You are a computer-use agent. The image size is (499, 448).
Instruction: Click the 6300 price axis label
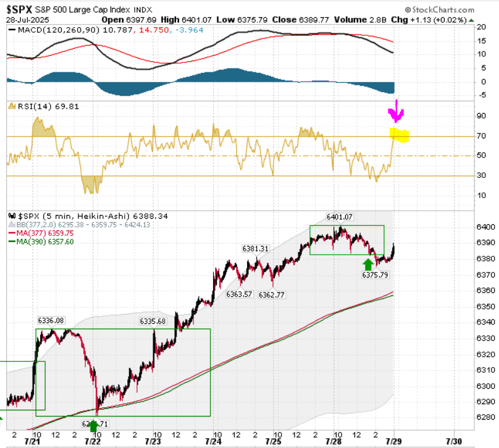(x=485, y=386)
